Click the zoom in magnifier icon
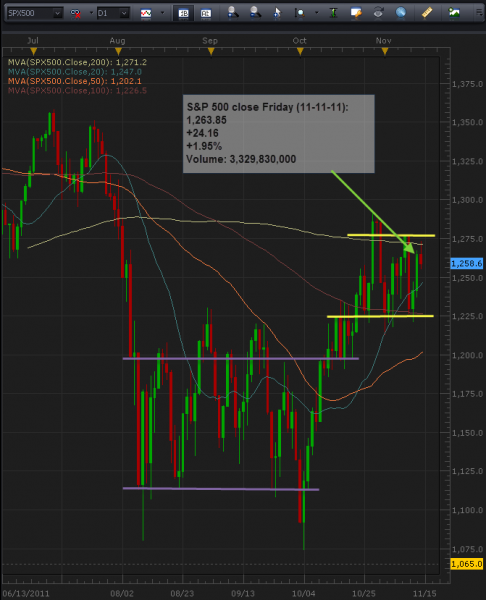 [232, 13]
